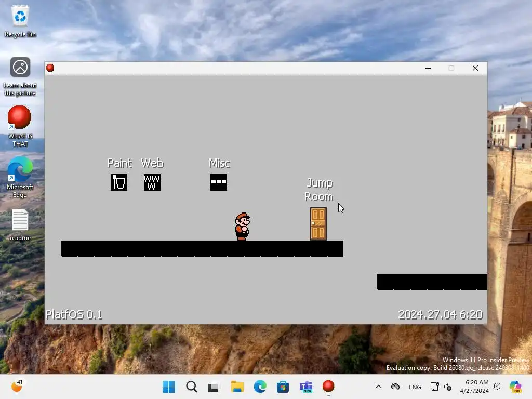Viewport: 532px width, 399px height.
Task: Open Microsoft Store taskbar icon
Action: [283, 387]
